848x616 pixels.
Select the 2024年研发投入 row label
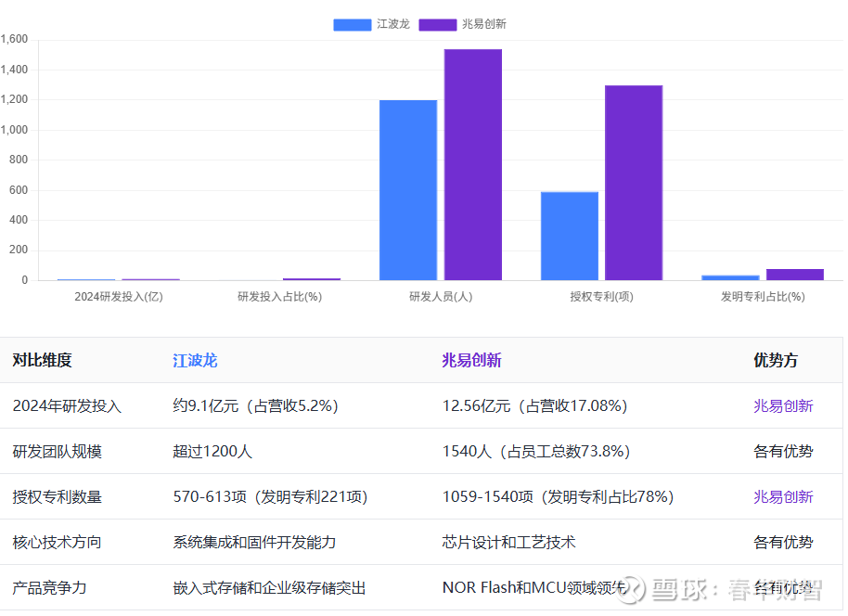pos(67,405)
